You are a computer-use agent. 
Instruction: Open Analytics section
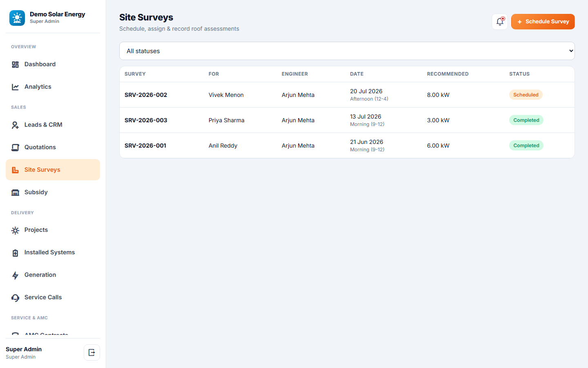pos(53,87)
